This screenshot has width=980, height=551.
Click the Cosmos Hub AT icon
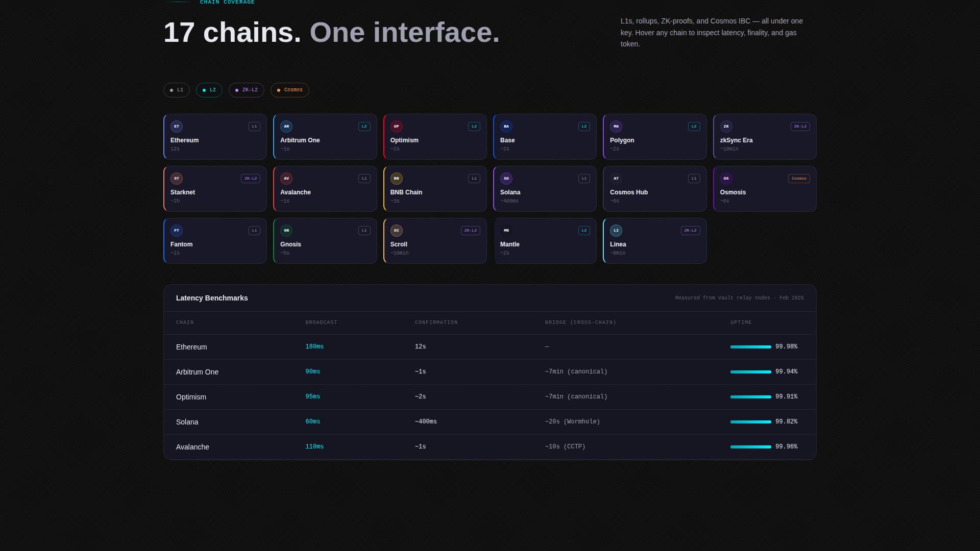point(616,179)
